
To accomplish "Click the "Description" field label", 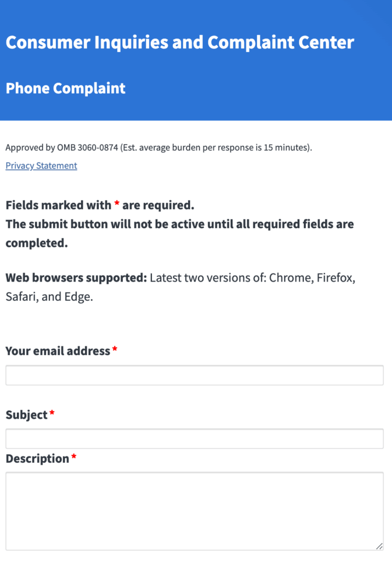I will tap(37, 459).
